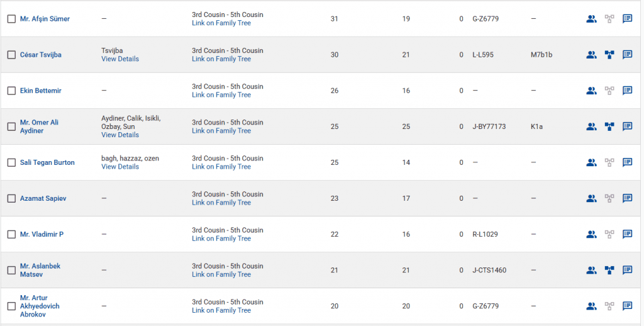Open notes icon for Mr. Afşin Sümer
Image resolution: width=644 pixels, height=326 pixels.
point(627,19)
